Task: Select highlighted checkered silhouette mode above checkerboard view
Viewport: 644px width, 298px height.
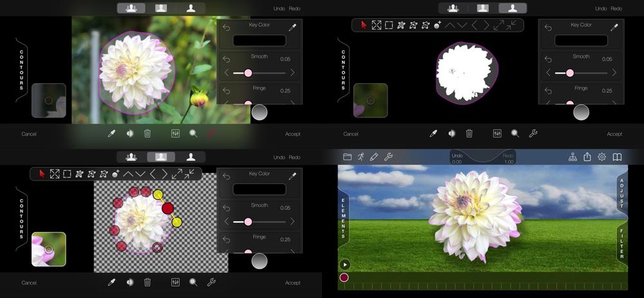Action: 161,157
